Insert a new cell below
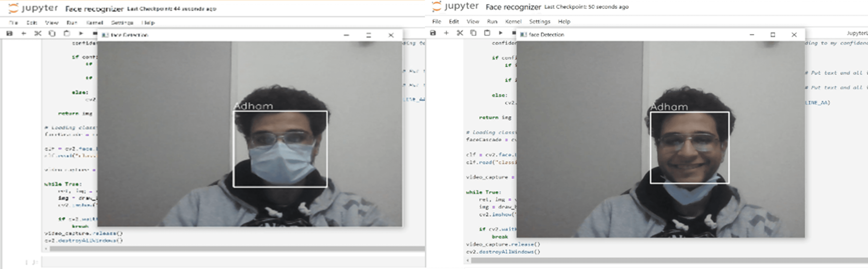The width and height of the screenshot is (868, 269). tap(24, 34)
